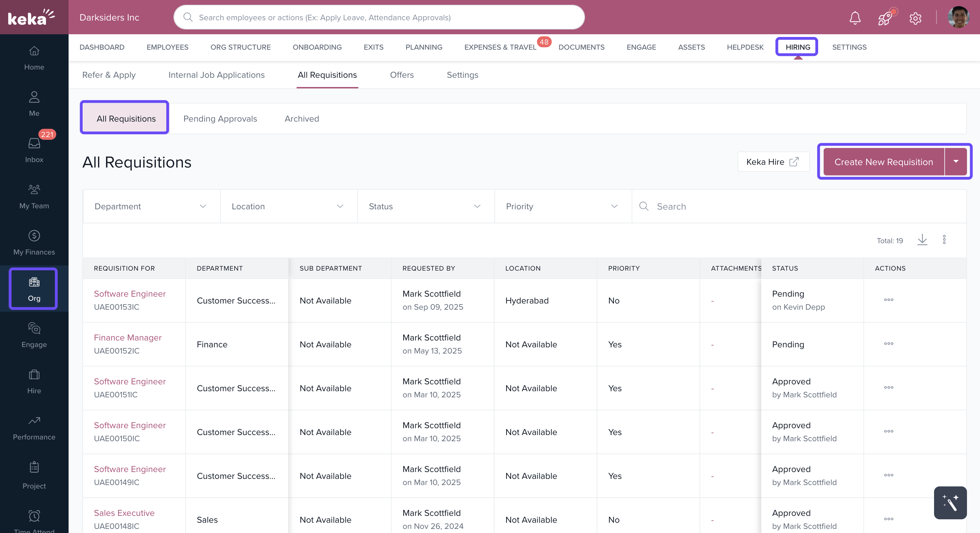Expand the Status filter dropdown
Screen dimensions: 980x533
coord(426,207)
